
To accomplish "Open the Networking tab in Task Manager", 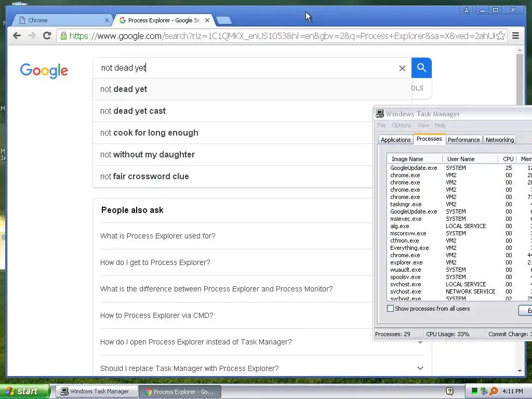I will pyautogui.click(x=500, y=140).
